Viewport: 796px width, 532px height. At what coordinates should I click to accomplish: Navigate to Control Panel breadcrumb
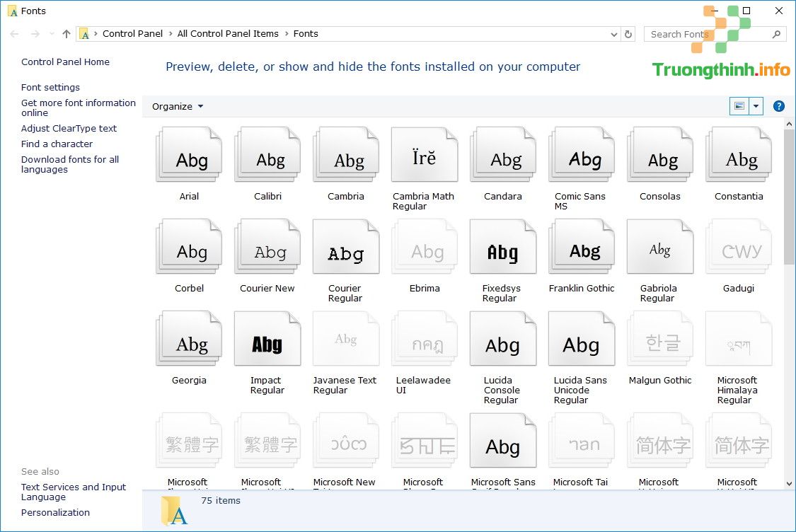132,33
